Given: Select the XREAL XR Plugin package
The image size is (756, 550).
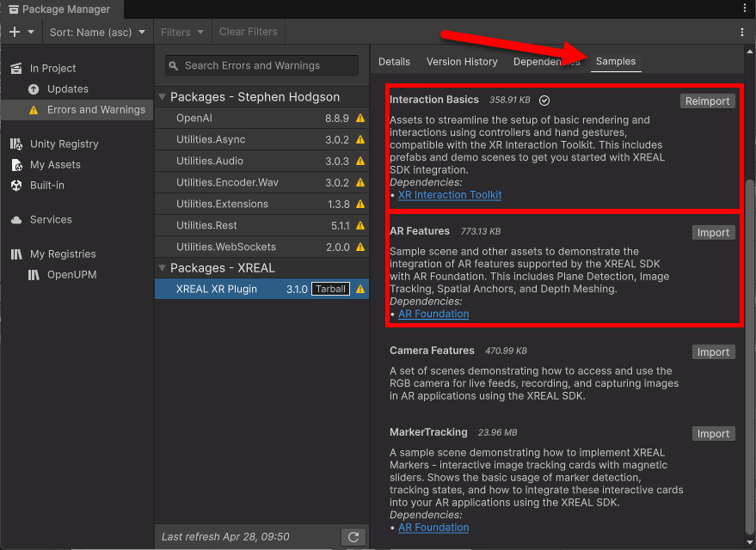Looking at the screenshot, I should coord(261,289).
